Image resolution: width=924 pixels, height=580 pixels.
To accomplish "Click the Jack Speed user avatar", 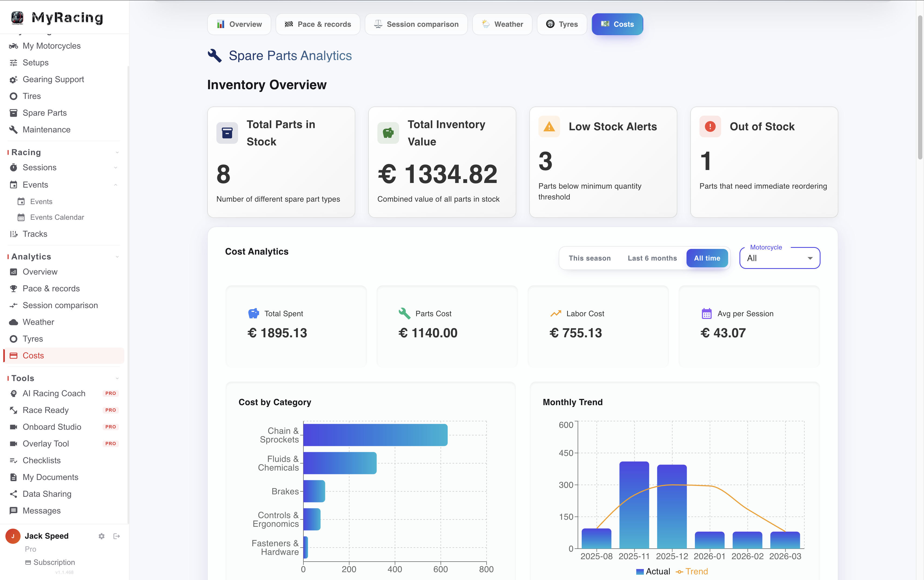I will click(13, 536).
